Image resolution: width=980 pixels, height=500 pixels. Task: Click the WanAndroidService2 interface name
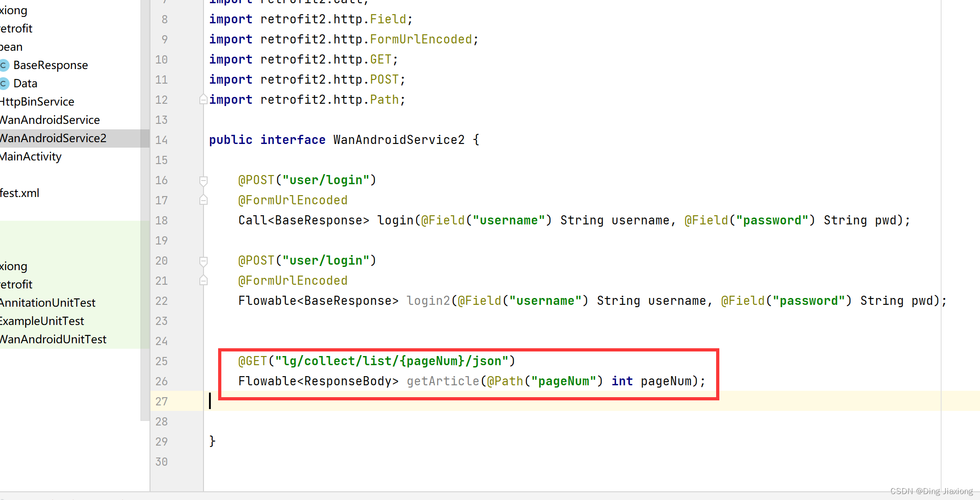[399, 140]
